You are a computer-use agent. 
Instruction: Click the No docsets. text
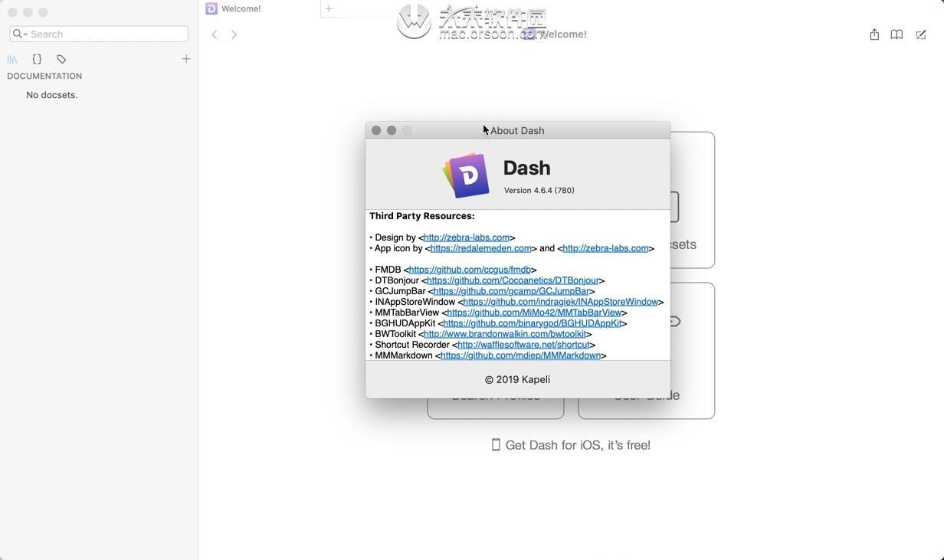(52, 95)
